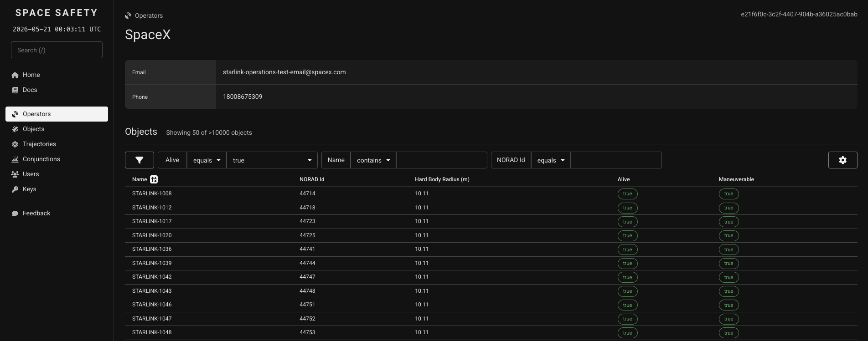Select Operators in the sidebar menu
Screen dimensions: 868x341
coord(57,114)
